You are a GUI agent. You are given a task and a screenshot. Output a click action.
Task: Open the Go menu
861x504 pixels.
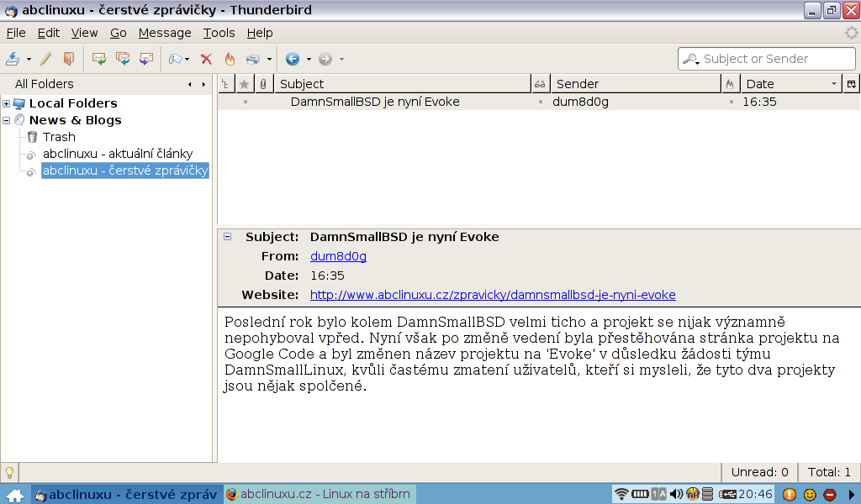pos(118,33)
